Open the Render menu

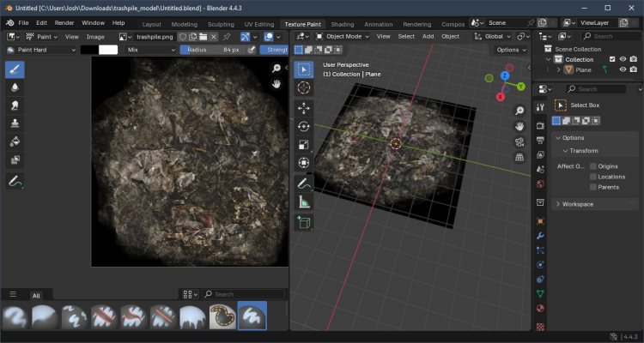(x=64, y=22)
